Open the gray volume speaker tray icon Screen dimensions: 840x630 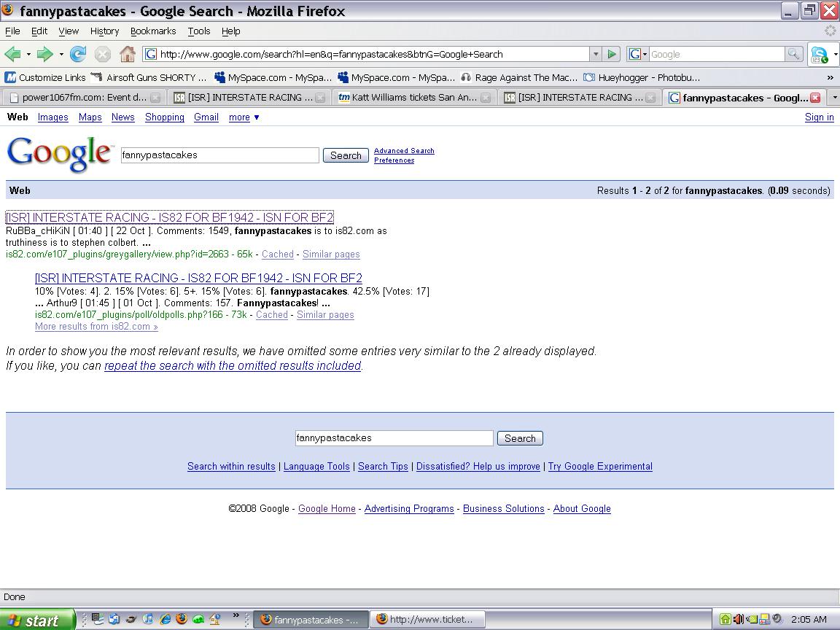pyautogui.click(x=777, y=619)
